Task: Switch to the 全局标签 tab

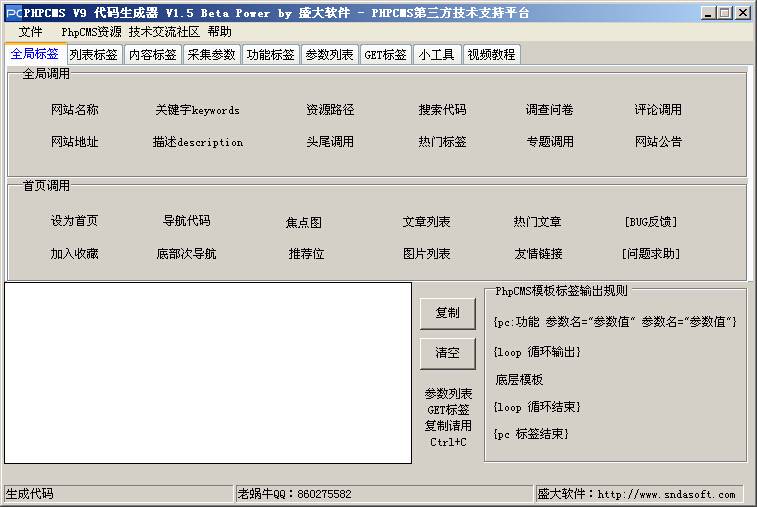Action: pos(35,54)
